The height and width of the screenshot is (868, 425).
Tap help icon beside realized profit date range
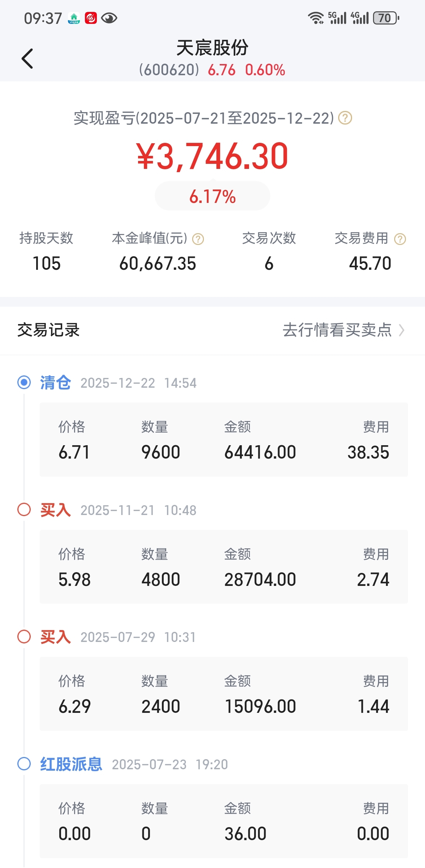coord(345,118)
